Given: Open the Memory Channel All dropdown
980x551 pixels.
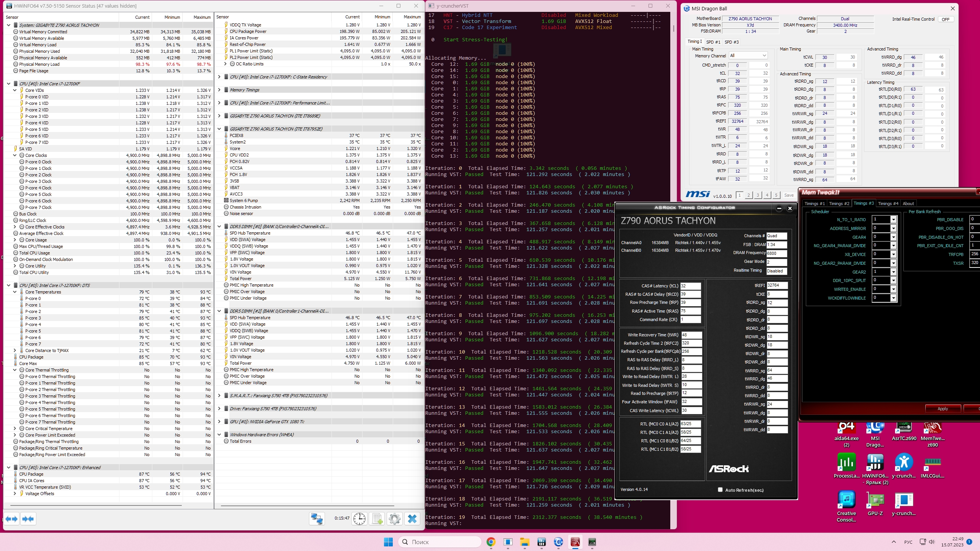Looking at the screenshot, I should [x=748, y=55].
